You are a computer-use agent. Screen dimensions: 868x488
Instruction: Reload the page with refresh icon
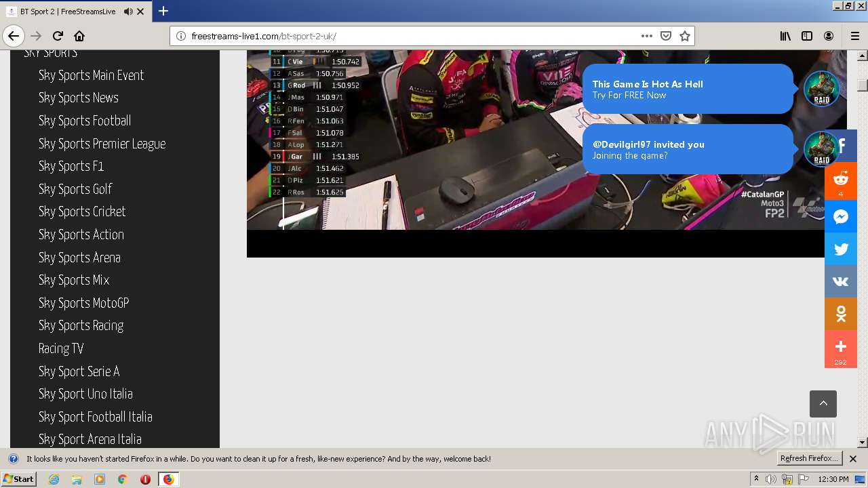click(58, 36)
